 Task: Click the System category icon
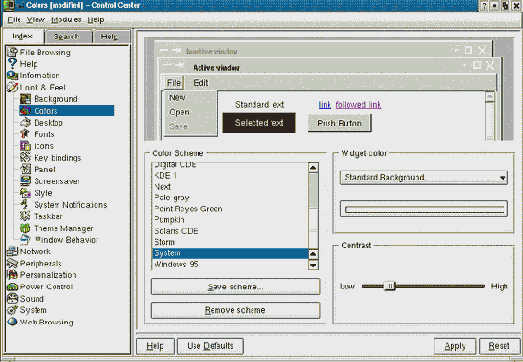point(12,310)
